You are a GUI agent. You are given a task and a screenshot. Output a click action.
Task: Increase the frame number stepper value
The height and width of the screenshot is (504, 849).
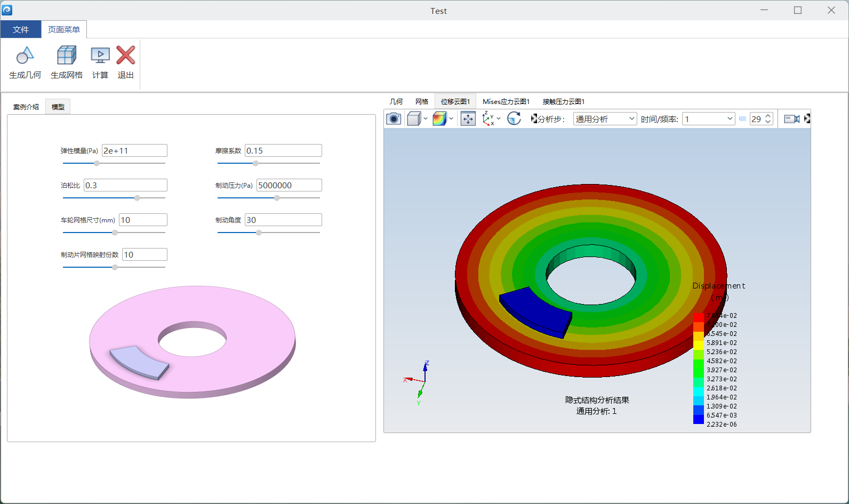[x=768, y=116]
